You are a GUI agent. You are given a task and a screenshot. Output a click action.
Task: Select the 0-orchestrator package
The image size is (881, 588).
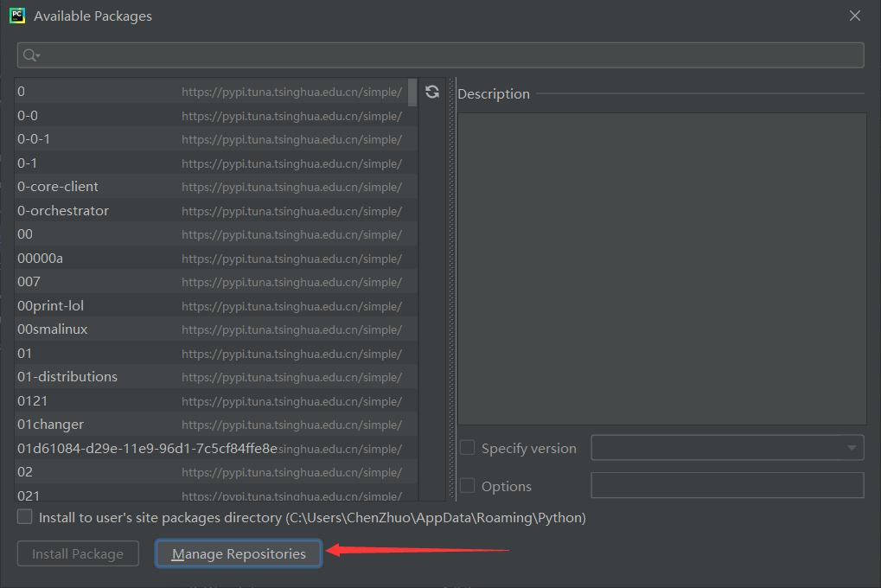pyautogui.click(x=63, y=211)
